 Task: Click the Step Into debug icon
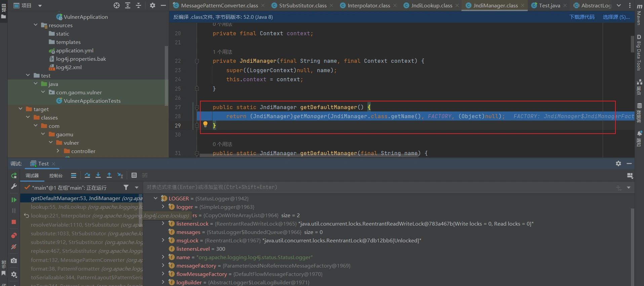(x=98, y=175)
